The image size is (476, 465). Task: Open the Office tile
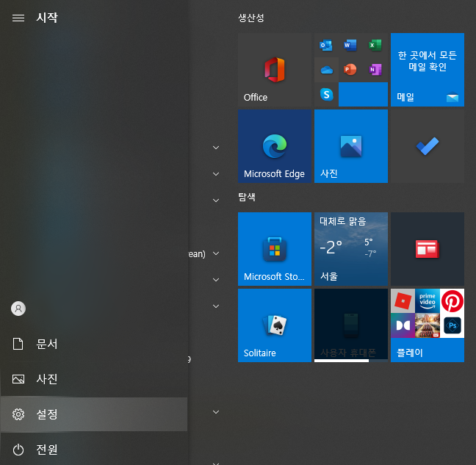click(x=275, y=70)
